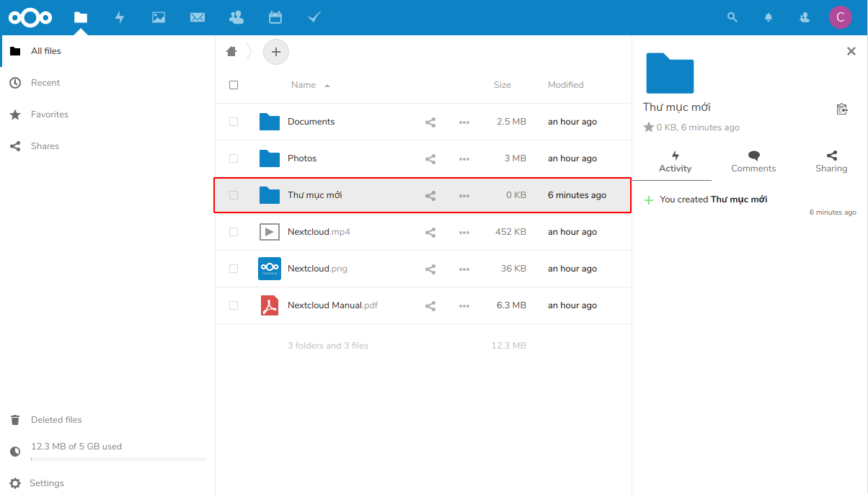This screenshot has height=497, width=868.
Task: Select the Thư mục mới checkbox
Action: click(234, 195)
